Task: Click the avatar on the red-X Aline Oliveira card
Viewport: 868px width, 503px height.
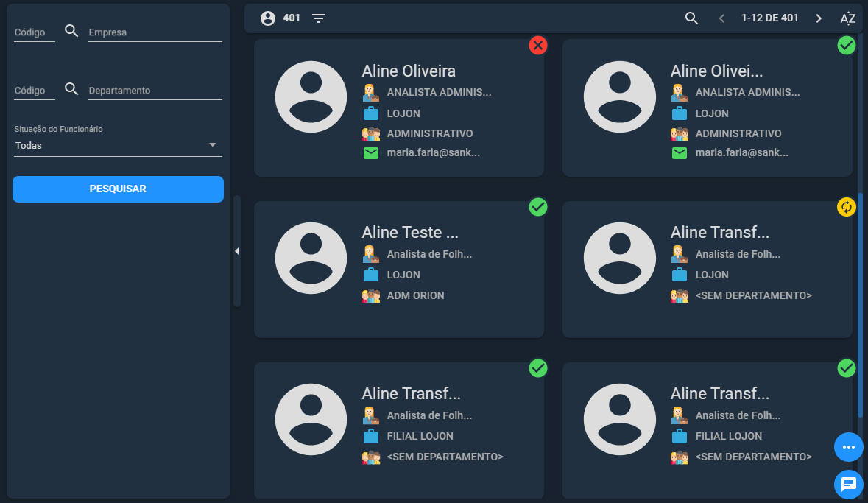Action: (x=311, y=97)
